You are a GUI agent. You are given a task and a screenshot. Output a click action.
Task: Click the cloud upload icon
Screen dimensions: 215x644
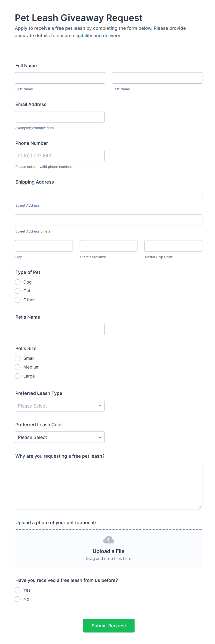108,540
